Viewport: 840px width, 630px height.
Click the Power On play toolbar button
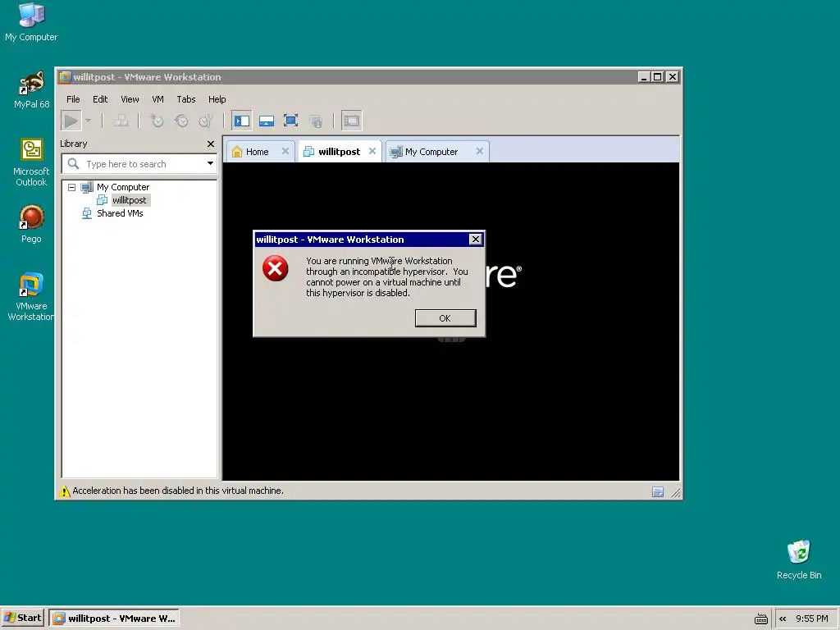(x=71, y=121)
